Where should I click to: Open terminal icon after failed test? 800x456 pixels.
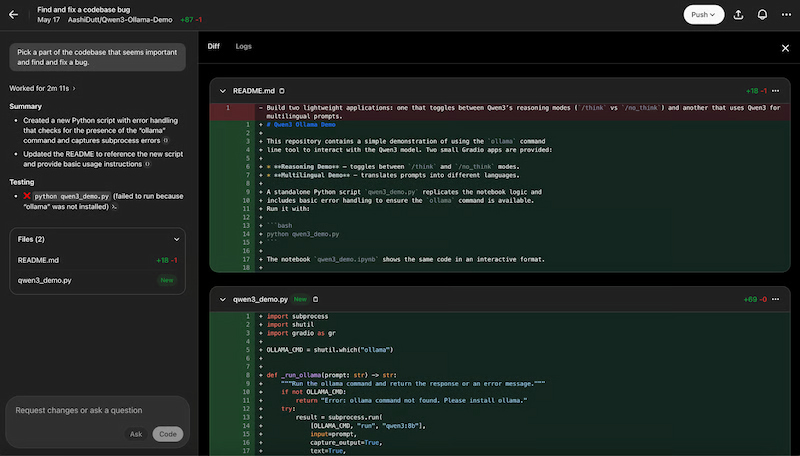[114, 207]
